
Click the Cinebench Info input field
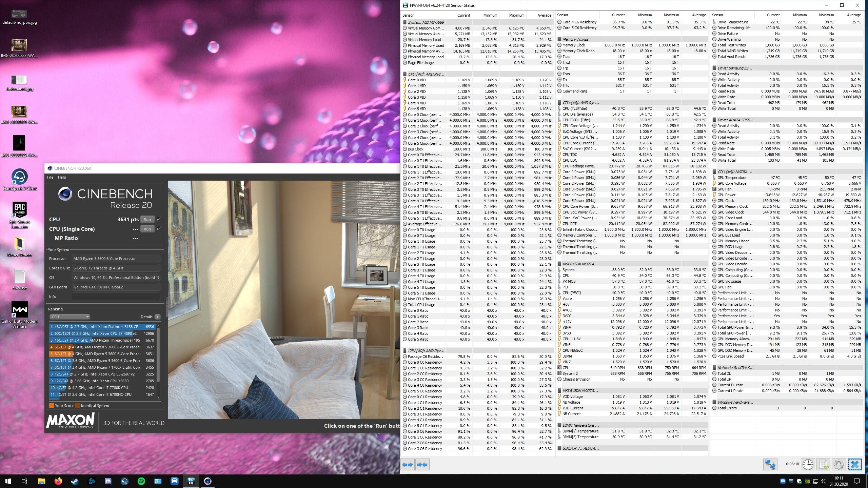point(116,297)
